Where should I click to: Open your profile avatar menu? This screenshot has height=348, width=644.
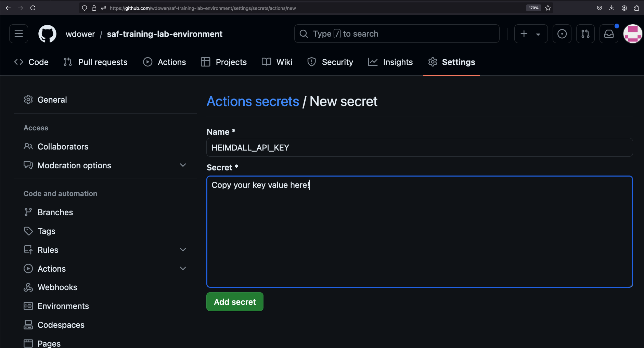point(632,34)
